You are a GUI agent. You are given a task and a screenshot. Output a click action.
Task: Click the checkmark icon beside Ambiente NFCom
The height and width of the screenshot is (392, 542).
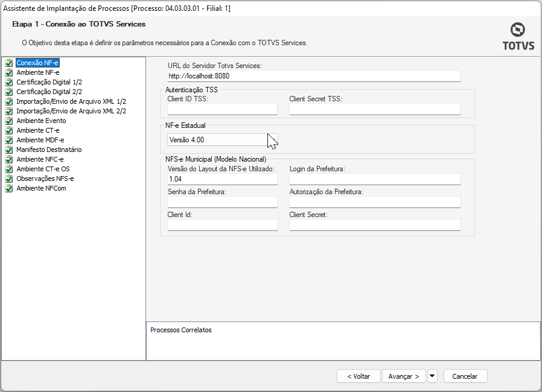point(9,189)
